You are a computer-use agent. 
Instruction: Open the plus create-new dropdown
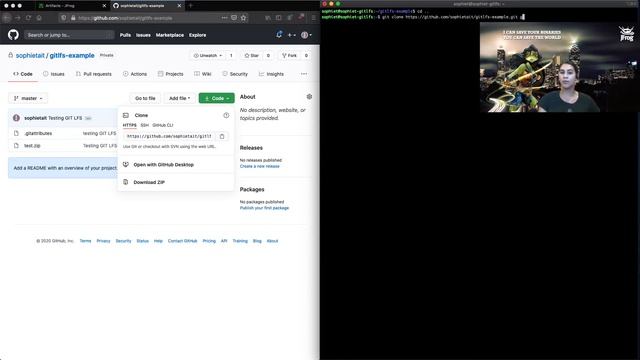[291, 35]
